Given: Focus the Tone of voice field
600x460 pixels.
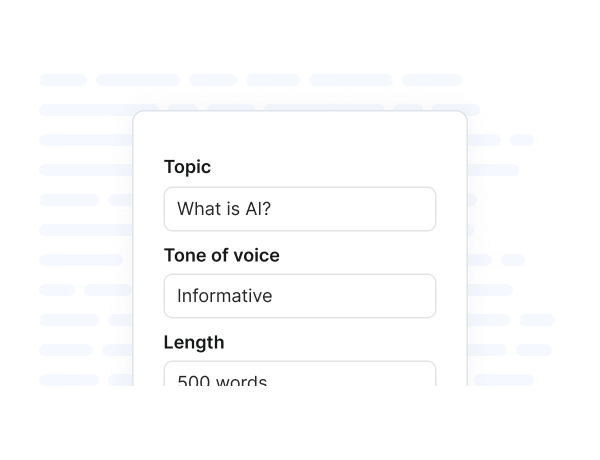Looking at the screenshot, I should click(x=299, y=296).
